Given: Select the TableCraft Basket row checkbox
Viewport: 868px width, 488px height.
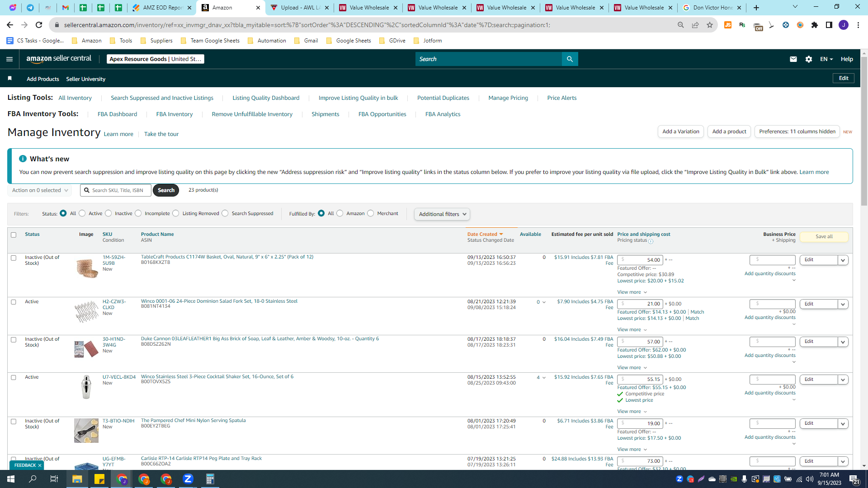Looking at the screenshot, I should [14, 258].
